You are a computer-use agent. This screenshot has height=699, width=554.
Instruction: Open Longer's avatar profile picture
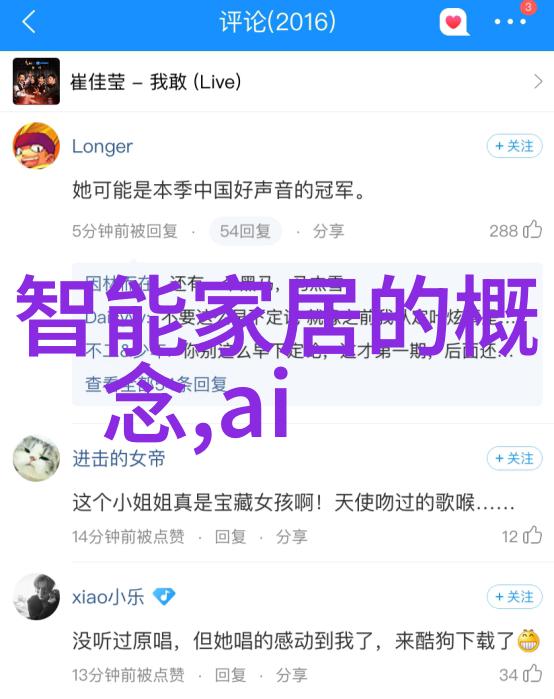coord(36,146)
